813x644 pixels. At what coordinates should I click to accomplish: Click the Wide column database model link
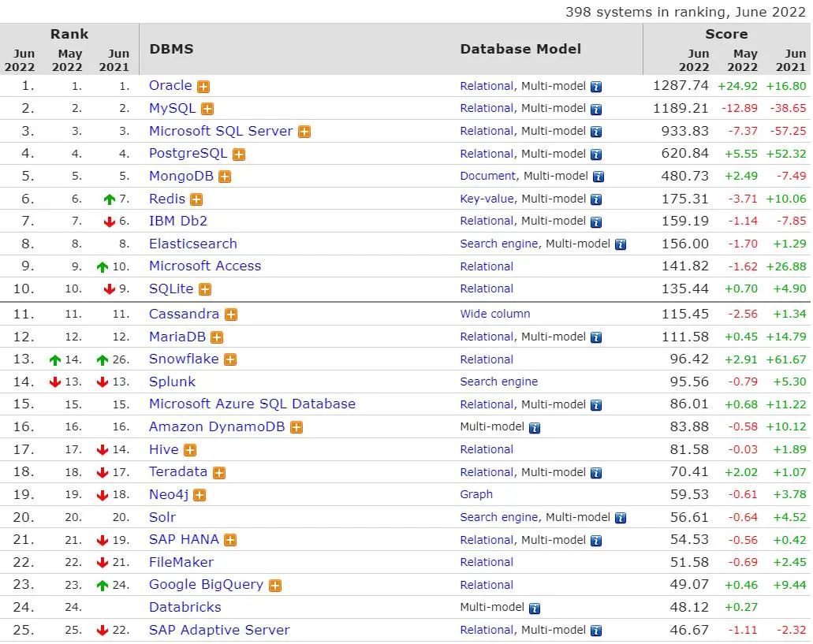[x=495, y=314]
